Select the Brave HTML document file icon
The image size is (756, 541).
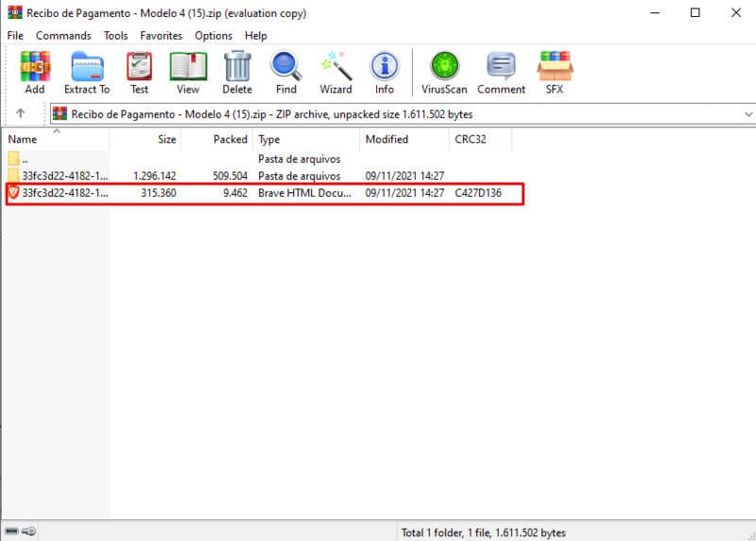(13, 193)
